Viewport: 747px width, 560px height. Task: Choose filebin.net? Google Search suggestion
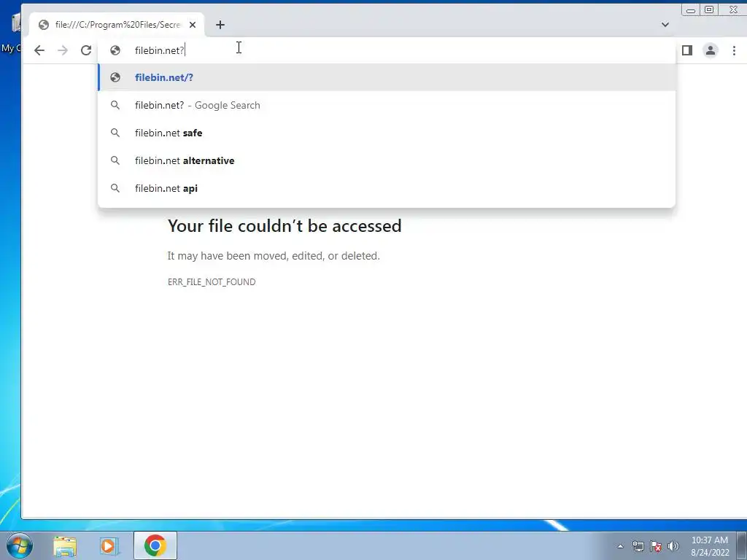pyautogui.click(x=387, y=105)
